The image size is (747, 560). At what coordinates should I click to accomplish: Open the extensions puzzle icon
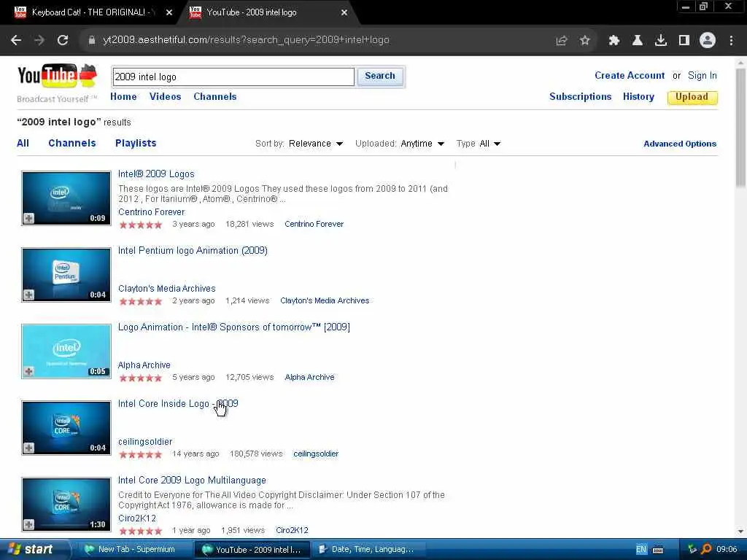(x=614, y=41)
